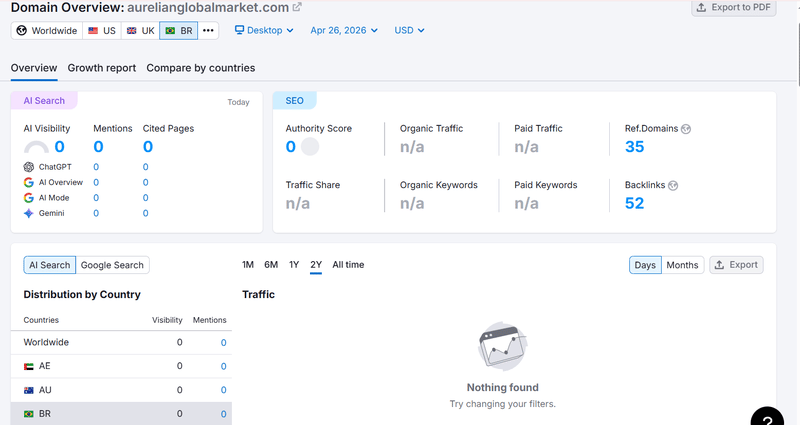The image size is (800, 425).
Task: Click ChatGPT mentions value 0
Action: coord(96,167)
